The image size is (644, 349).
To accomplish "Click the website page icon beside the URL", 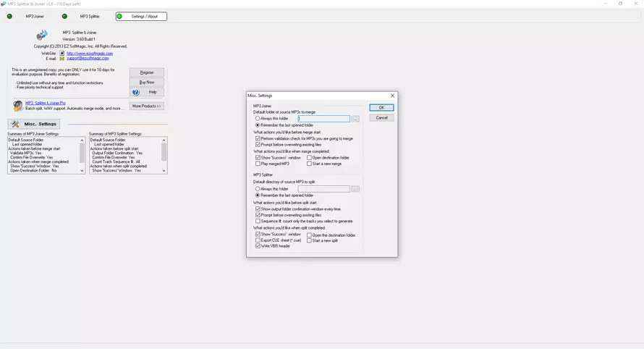I will pos(62,53).
